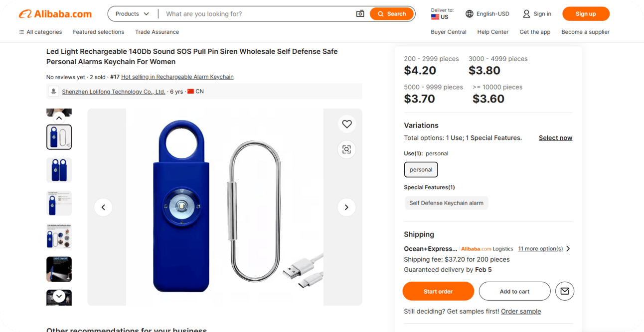
Task: Add product to favorites with heart icon
Action: coord(347,124)
